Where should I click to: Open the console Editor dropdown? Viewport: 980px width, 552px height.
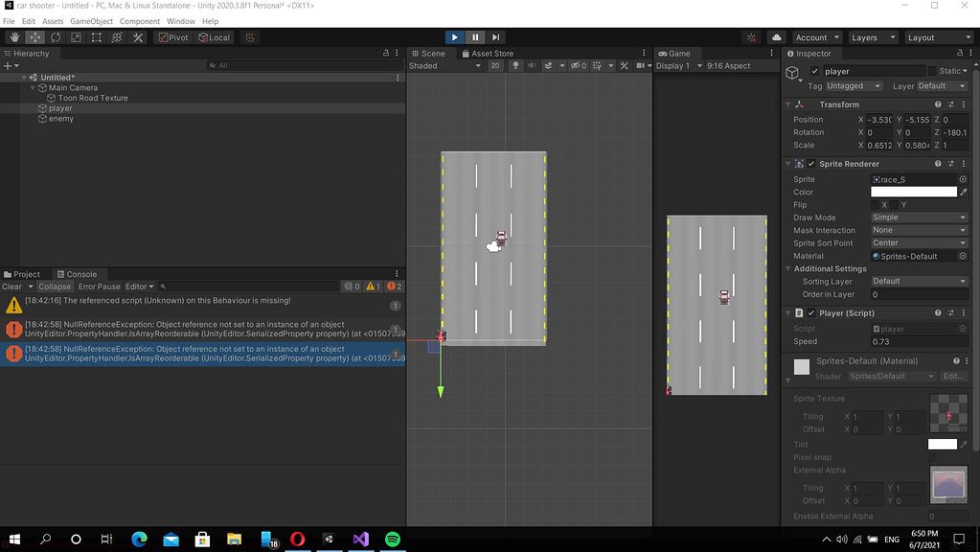139,287
